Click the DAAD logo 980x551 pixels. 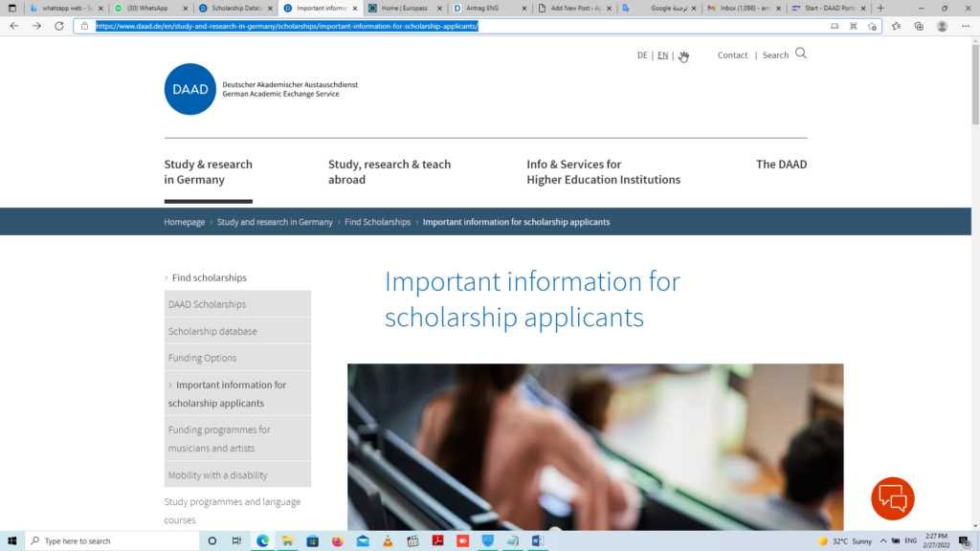coord(190,89)
